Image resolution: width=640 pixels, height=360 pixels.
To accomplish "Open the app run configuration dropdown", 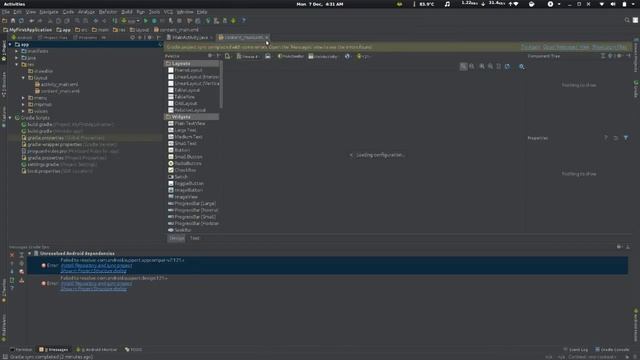I will pos(131,20).
